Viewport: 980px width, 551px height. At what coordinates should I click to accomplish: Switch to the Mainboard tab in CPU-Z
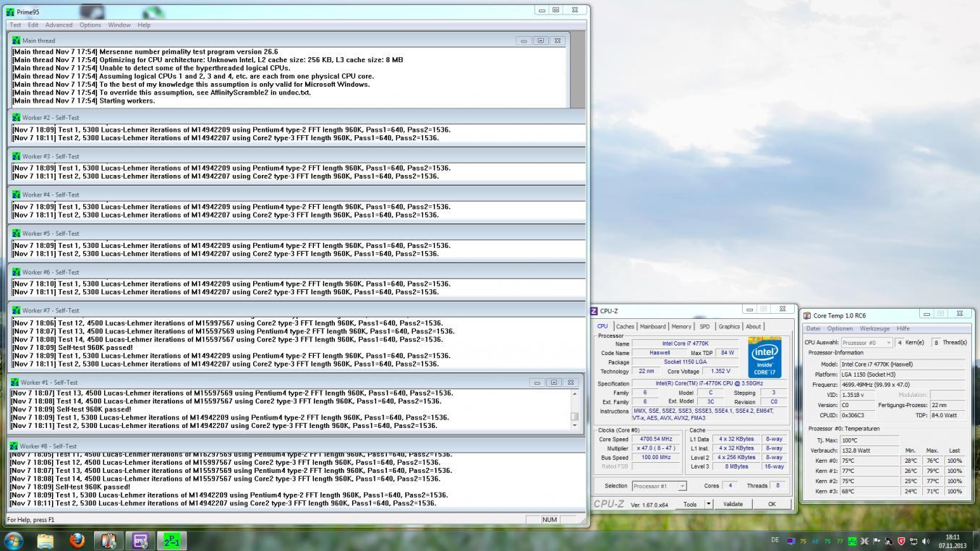point(652,326)
